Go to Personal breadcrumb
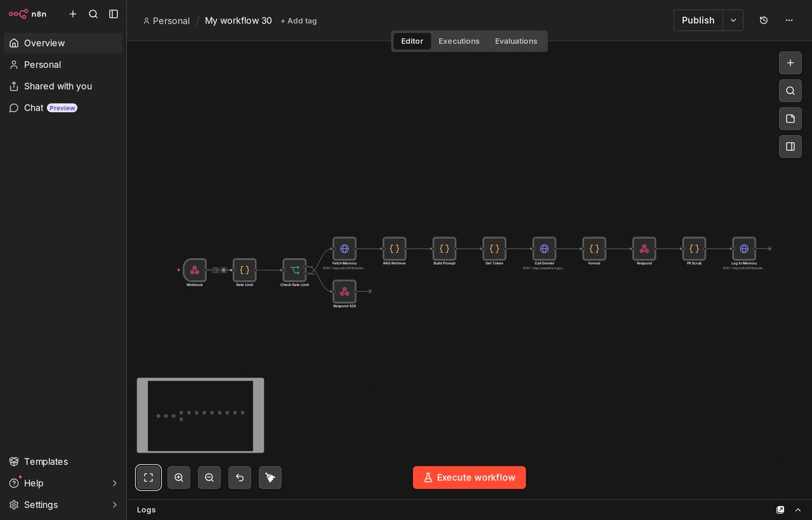This screenshot has width=812, height=520. pos(166,21)
